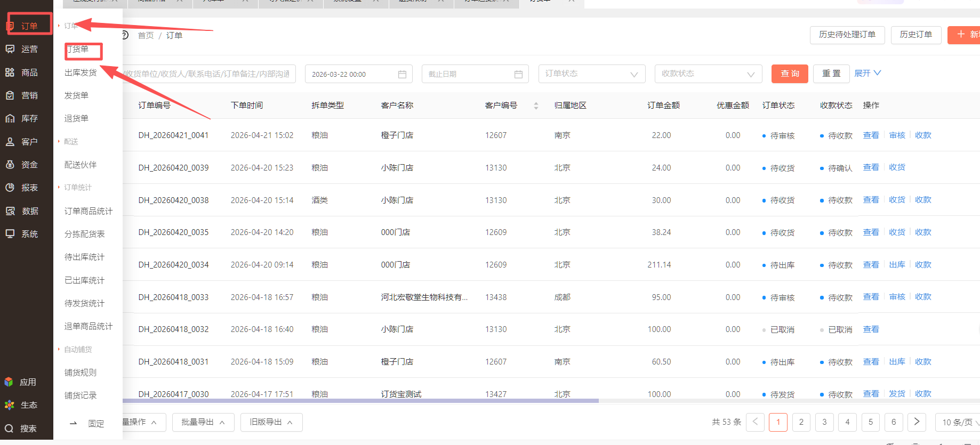Sort by 客户编号 column arrows
Viewport: 980px width, 445px height.
coord(536,106)
